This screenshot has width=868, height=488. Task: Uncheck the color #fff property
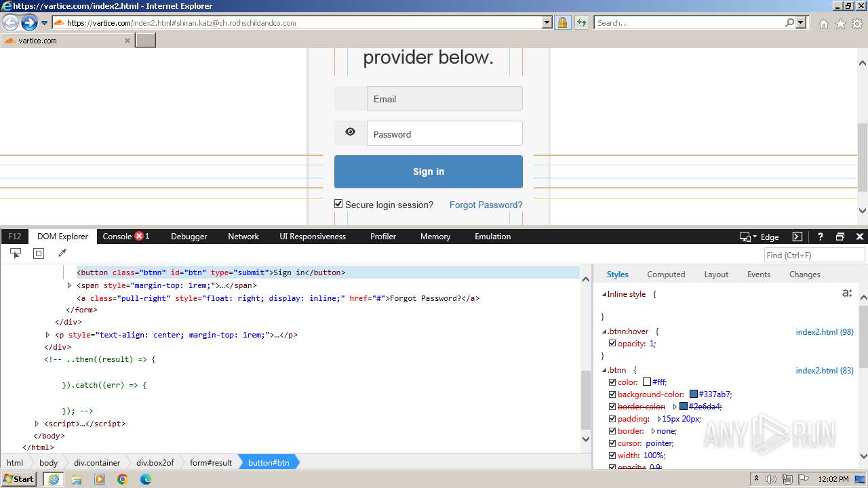[612, 382]
